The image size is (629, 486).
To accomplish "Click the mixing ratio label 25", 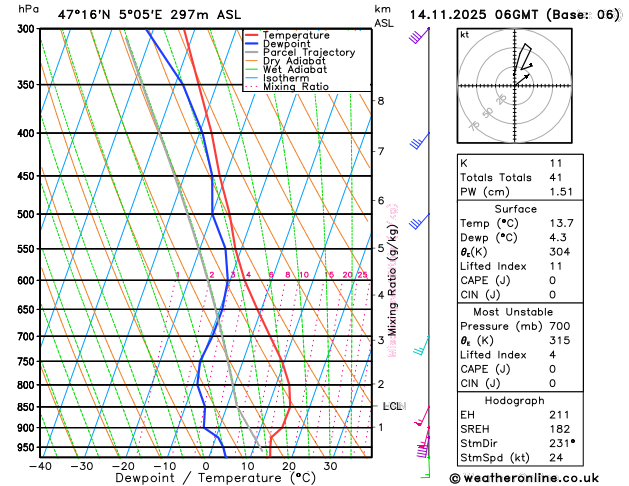I will (x=363, y=275).
